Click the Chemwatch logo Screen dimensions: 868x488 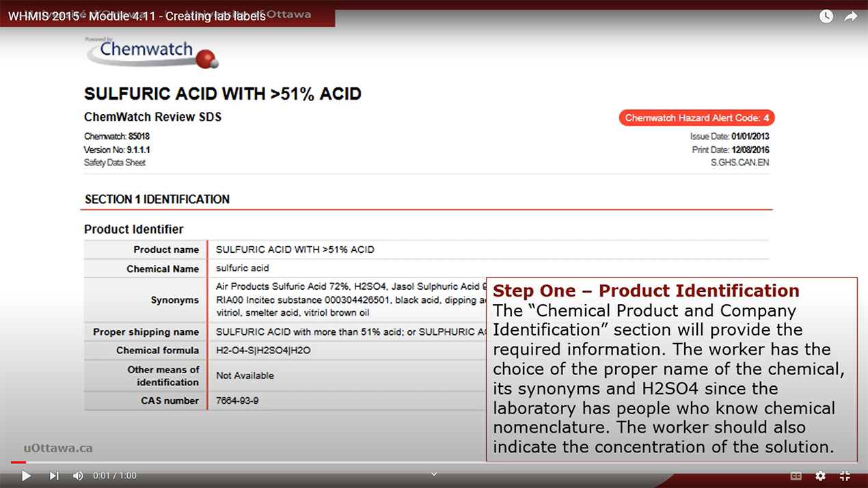[152, 51]
